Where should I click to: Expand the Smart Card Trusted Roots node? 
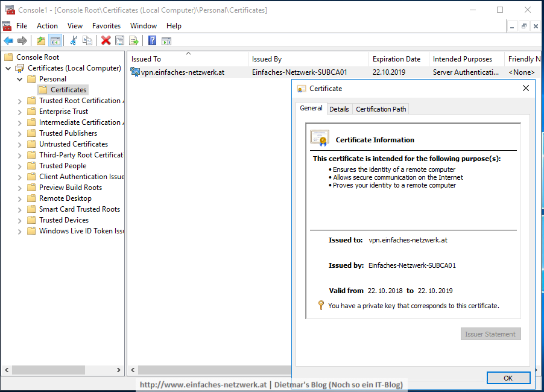[20, 209]
